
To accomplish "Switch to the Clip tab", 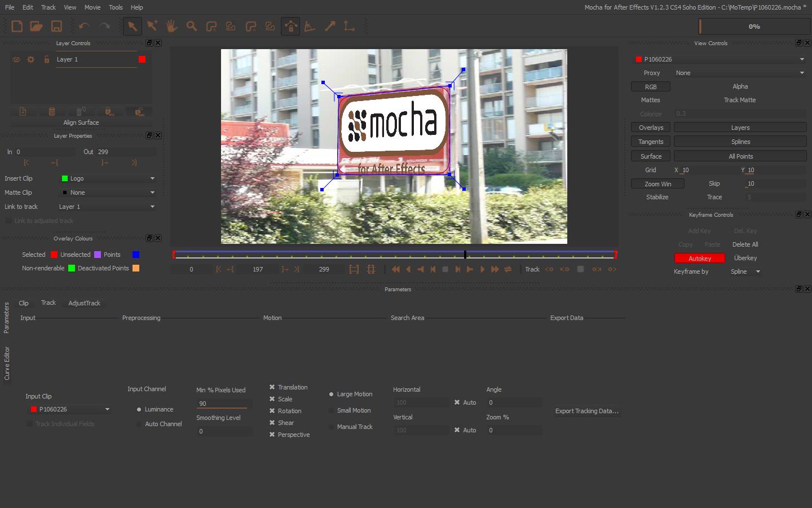I will click(24, 303).
